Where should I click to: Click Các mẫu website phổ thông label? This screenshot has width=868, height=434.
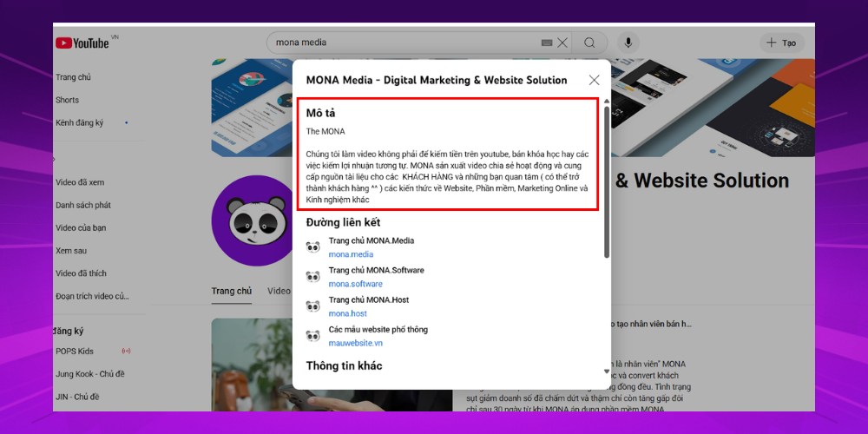click(378, 329)
